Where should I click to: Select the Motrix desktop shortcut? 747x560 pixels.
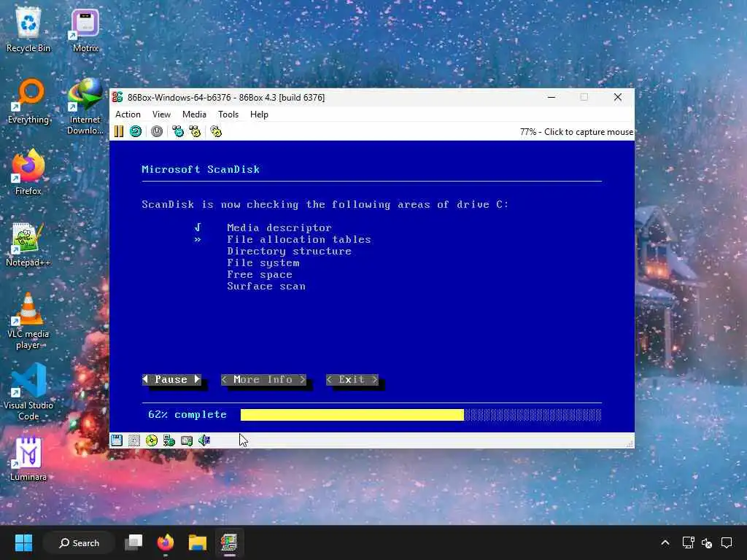point(85,30)
